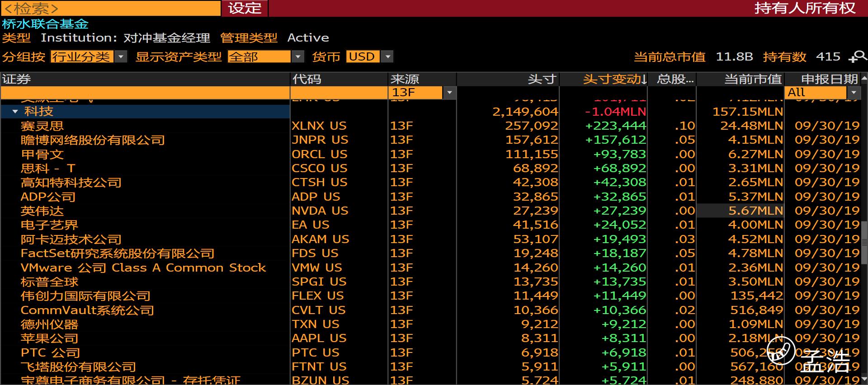Click the 持有人所有权 title
Viewport: 868px width, 385px height.
click(x=805, y=8)
